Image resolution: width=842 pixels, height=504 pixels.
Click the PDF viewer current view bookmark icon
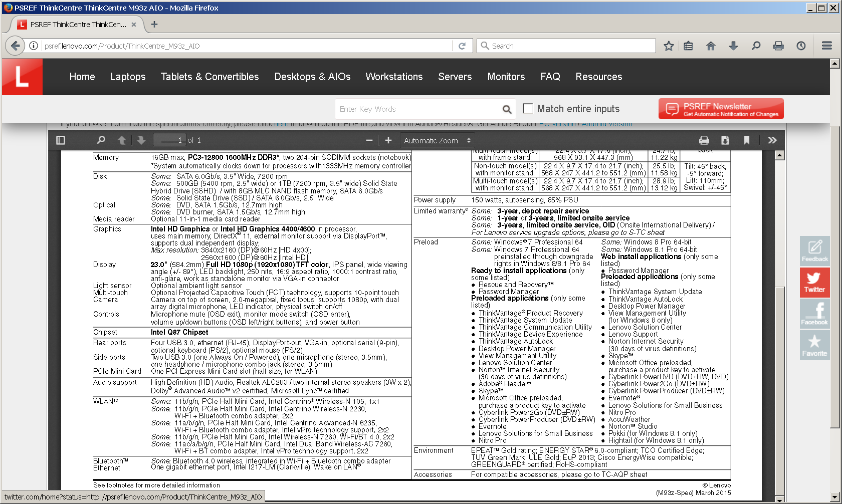(747, 140)
